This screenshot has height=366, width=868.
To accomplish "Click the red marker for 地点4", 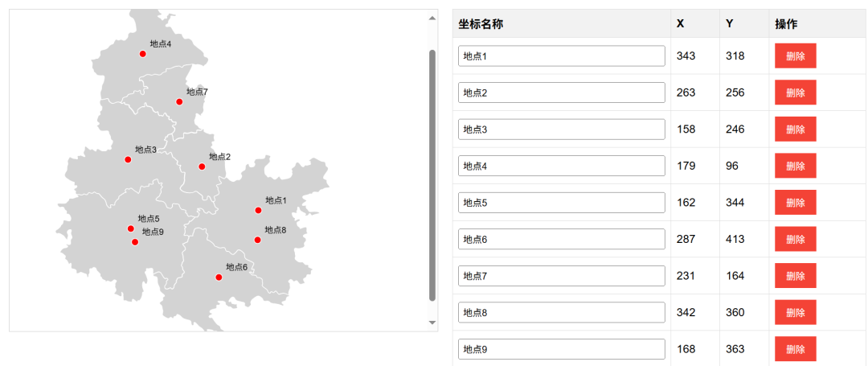I will pos(143,54).
